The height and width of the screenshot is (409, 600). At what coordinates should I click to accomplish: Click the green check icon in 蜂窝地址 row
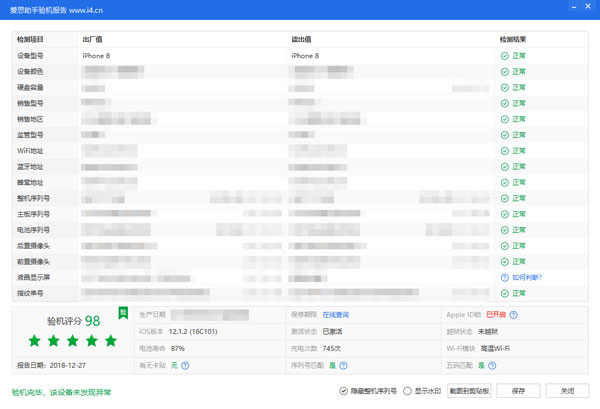505,183
